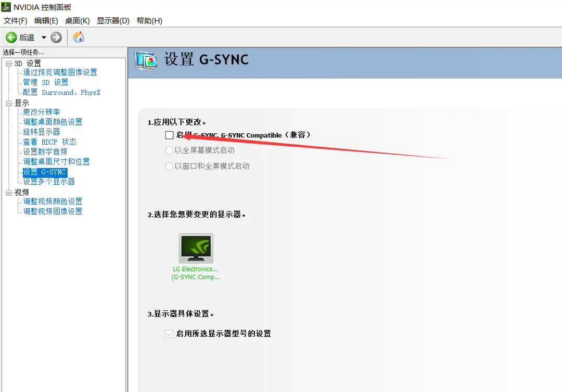Click the green Back arrow icon
Viewport: 562px width, 392px height.
coord(11,37)
